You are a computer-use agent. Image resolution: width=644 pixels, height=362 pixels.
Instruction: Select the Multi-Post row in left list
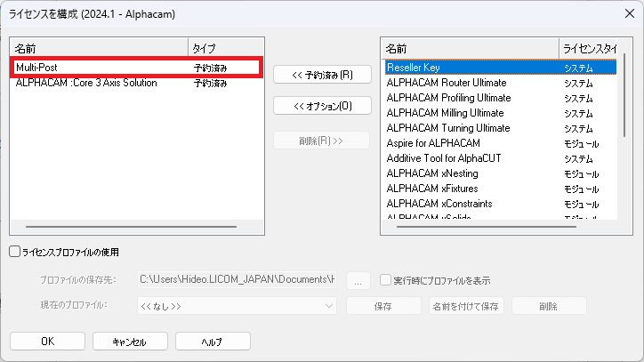tap(137, 68)
